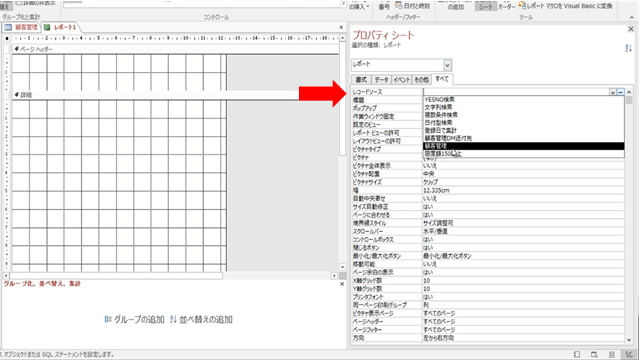Choose YESNO検索 from the record source list

[x=524, y=100]
